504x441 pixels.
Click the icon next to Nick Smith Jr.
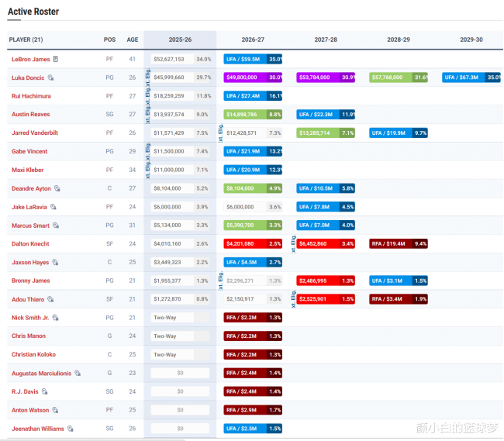point(55,318)
